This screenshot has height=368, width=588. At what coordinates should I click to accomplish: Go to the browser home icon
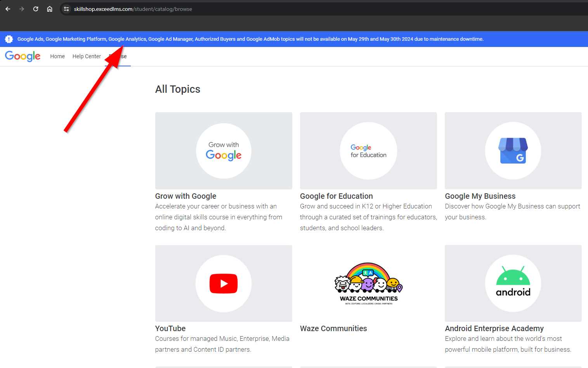coord(50,9)
